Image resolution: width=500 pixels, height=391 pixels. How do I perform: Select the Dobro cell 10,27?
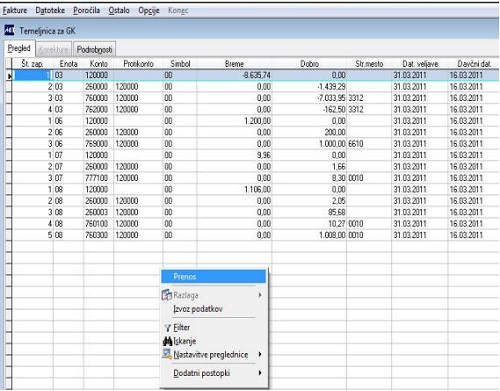coord(309,224)
